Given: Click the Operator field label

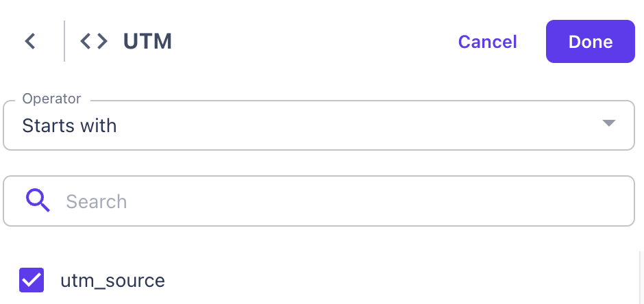Looking at the screenshot, I should click(51, 99).
